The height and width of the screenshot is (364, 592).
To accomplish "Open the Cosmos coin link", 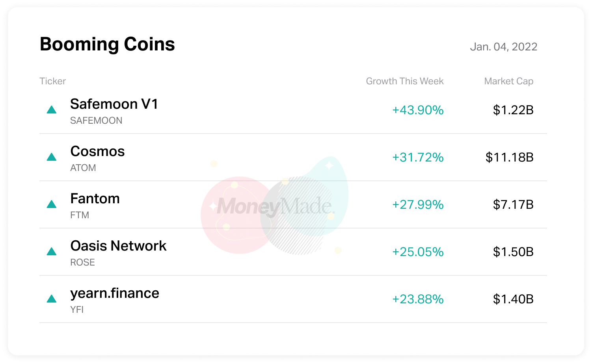I will click(x=97, y=151).
